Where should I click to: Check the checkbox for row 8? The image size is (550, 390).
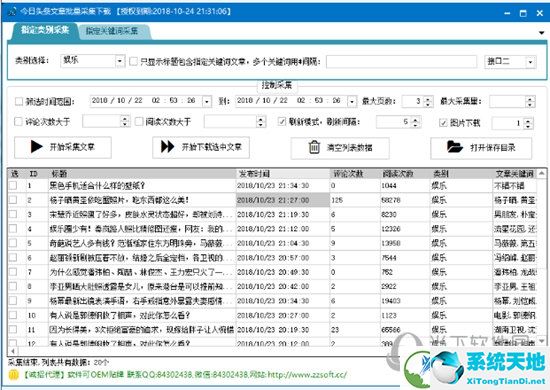pyautogui.click(x=13, y=286)
